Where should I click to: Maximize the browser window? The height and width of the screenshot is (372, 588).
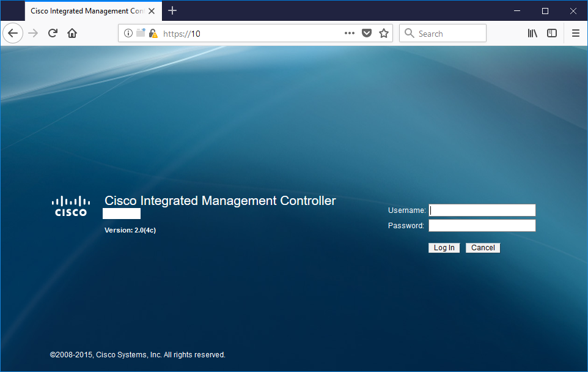click(x=545, y=11)
